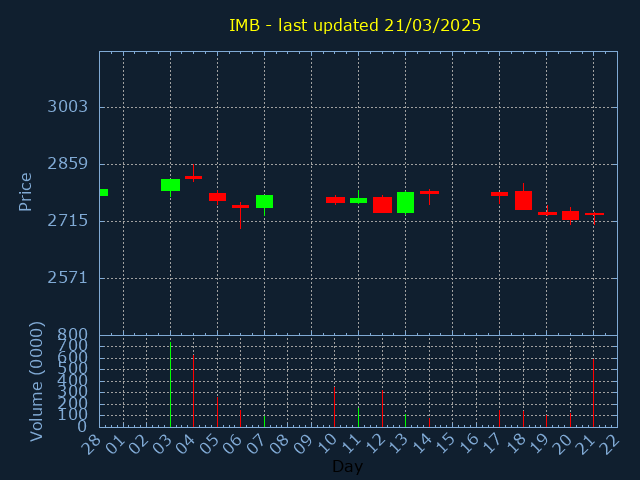Click the 800 volume tick label
Viewport: 640px width, 480px height.
pos(72,335)
